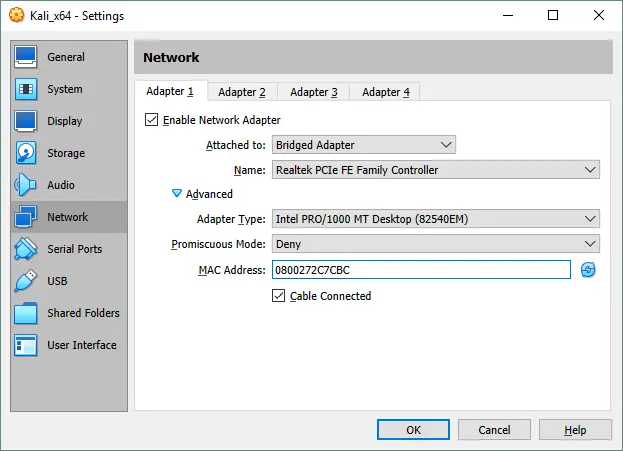Select the USB plug icon
The width and height of the screenshot is (623, 451).
(x=26, y=281)
